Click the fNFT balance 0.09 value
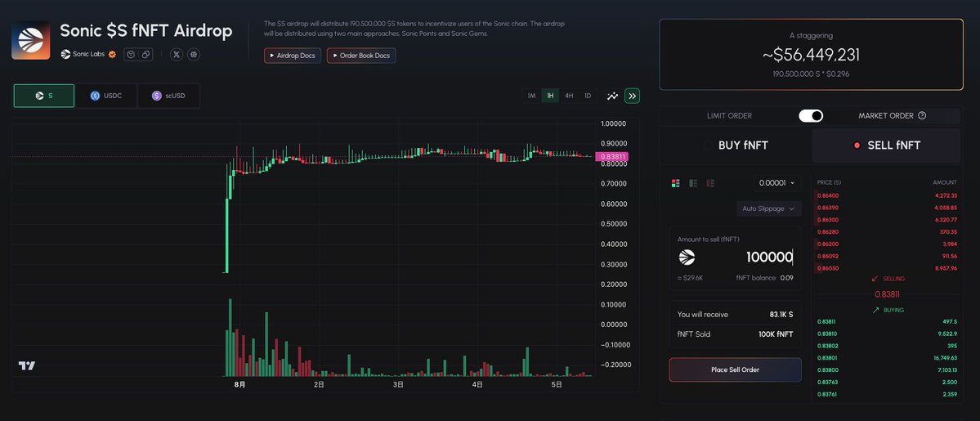The height and width of the screenshot is (421, 980). 787,278
